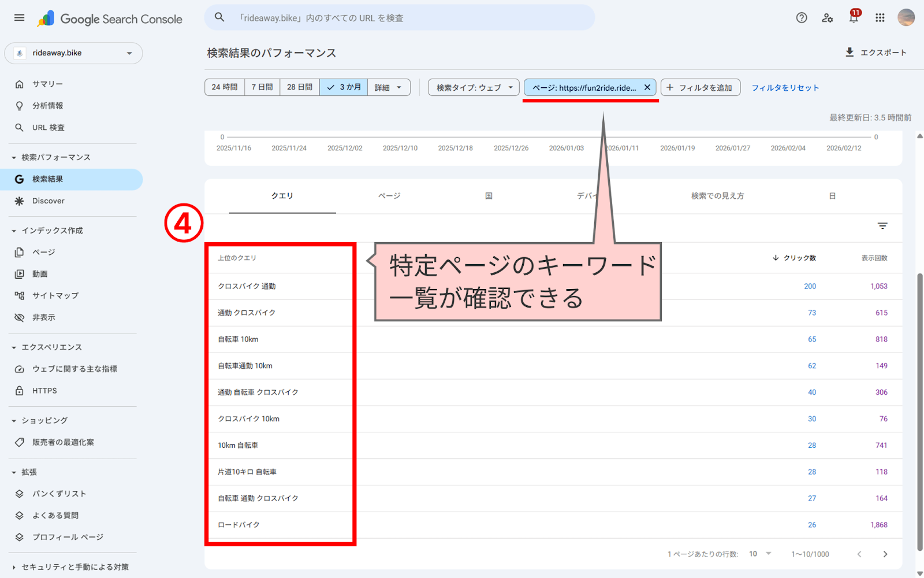
Task: Open the Discover report
Action: pos(49,201)
